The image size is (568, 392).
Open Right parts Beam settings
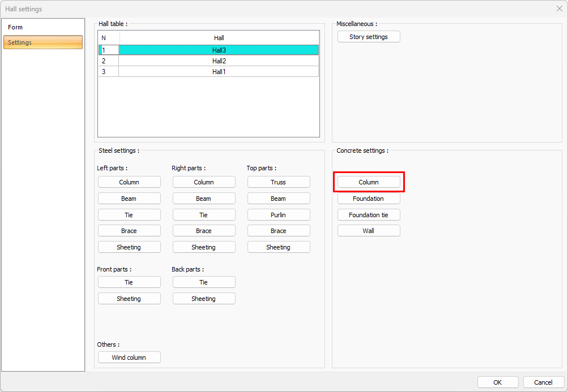click(x=204, y=199)
